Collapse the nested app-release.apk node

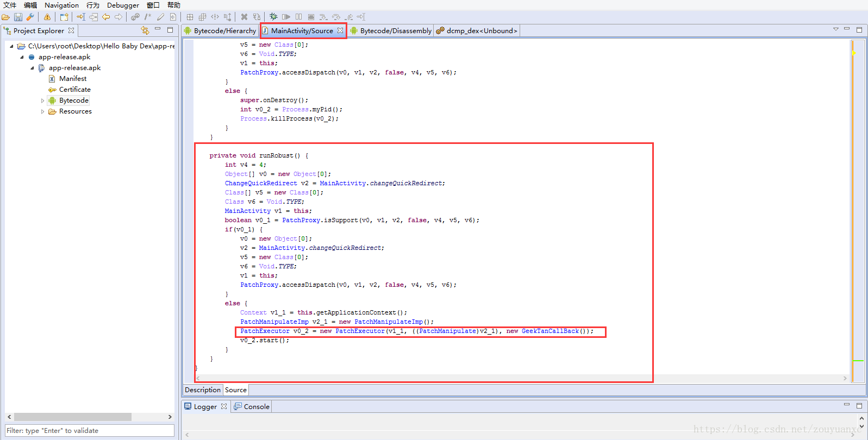click(32, 68)
